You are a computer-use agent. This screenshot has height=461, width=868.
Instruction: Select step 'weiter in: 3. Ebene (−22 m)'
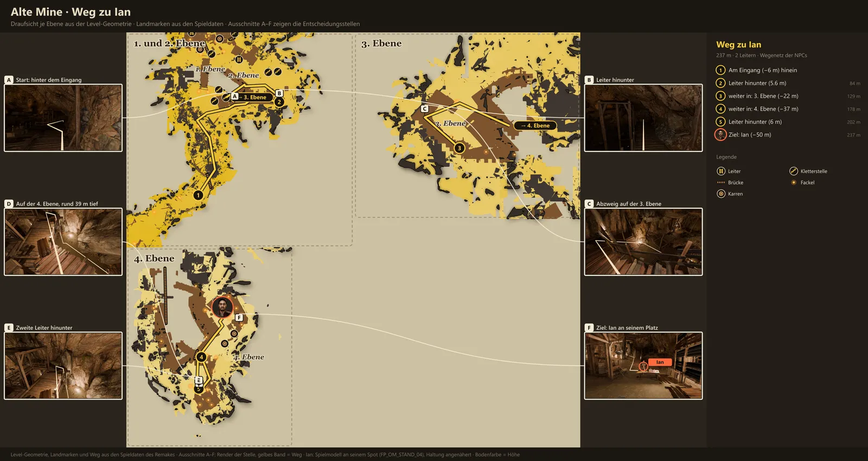[x=788, y=96]
